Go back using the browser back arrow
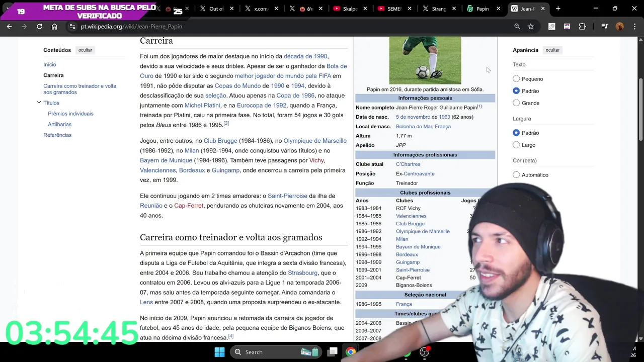This screenshot has height=362, width=644. (x=9, y=26)
